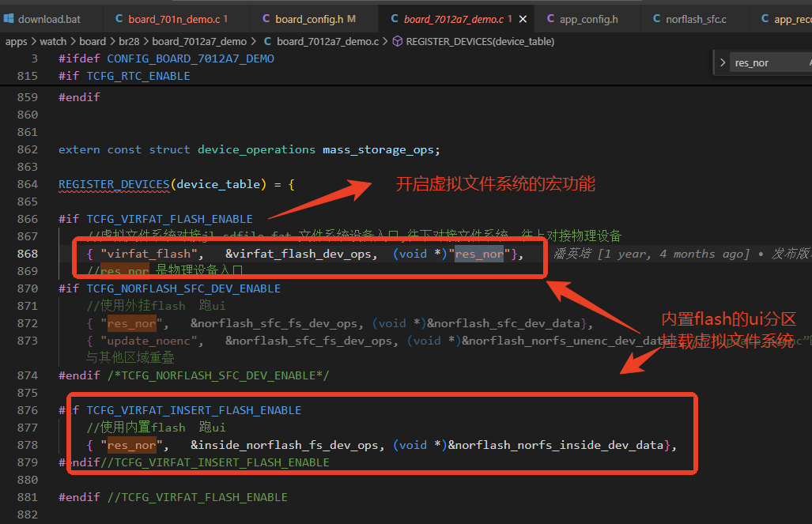Jump to sticky line #if TCFG_RTC_ENABLE
The width and height of the screenshot is (812, 524).
pos(124,76)
